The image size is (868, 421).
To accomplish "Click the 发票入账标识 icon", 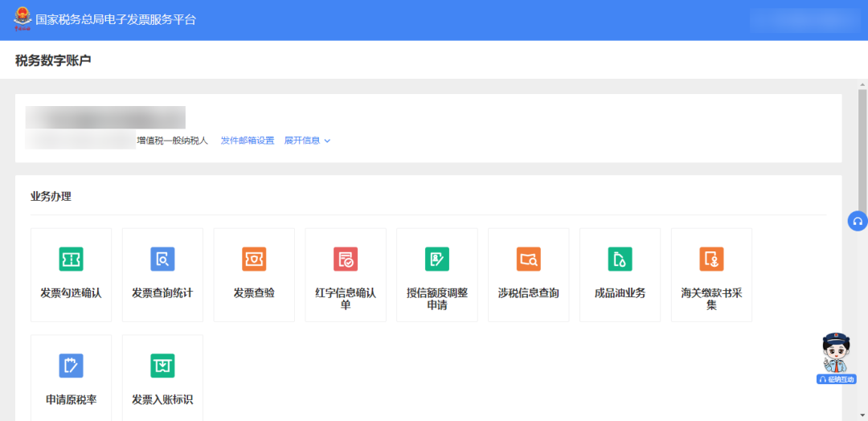I will (x=162, y=366).
